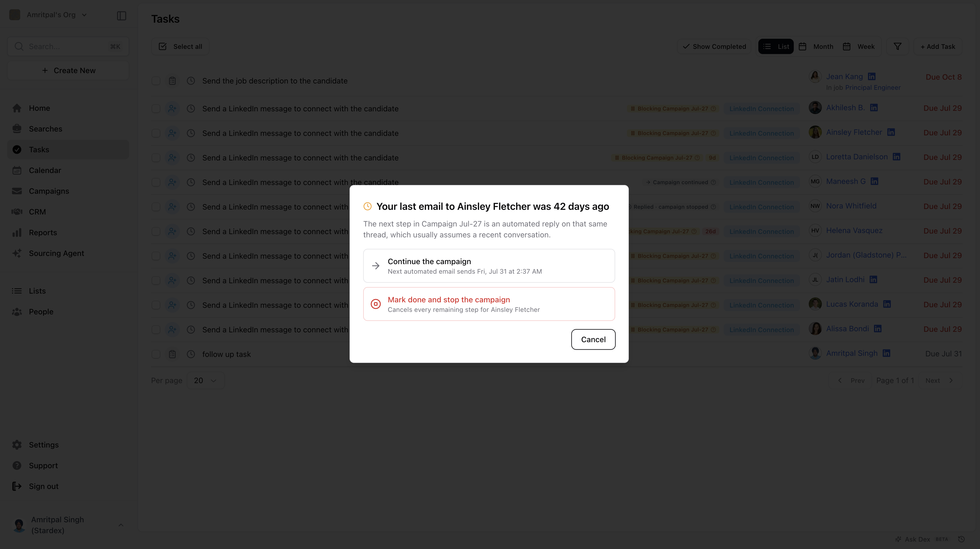The image size is (980, 549).
Task: Open the Reports sidebar item
Action: click(68, 233)
